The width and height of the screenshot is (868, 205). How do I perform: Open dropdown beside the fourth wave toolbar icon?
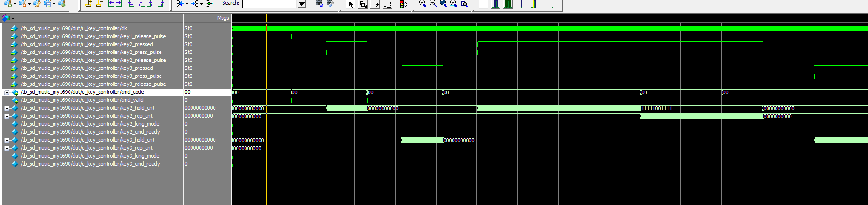click(x=54, y=4)
